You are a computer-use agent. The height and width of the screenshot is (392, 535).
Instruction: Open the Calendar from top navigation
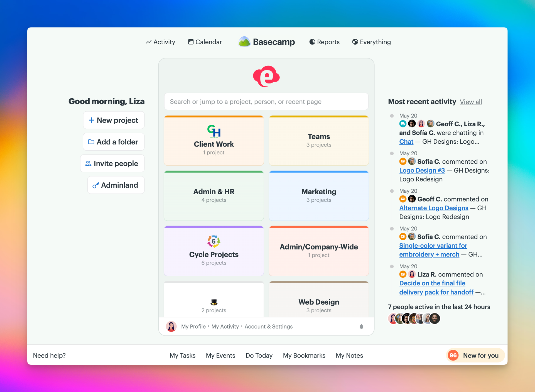pos(205,42)
